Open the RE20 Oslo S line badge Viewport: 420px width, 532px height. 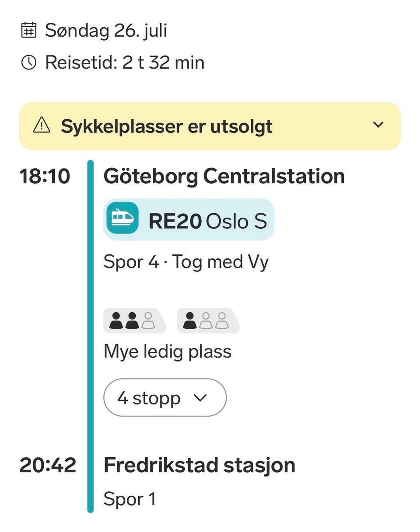pyautogui.click(x=189, y=219)
